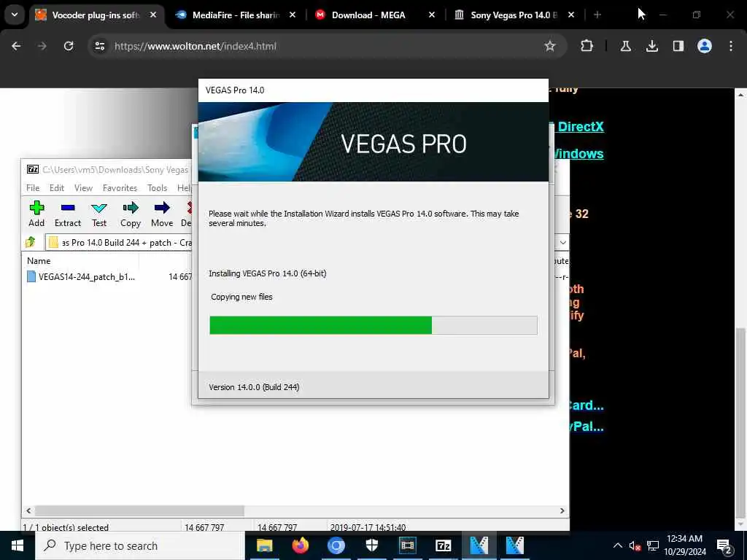The width and height of the screenshot is (747, 560).
Task: Click the network tray icon
Action: tap(653, 545)
